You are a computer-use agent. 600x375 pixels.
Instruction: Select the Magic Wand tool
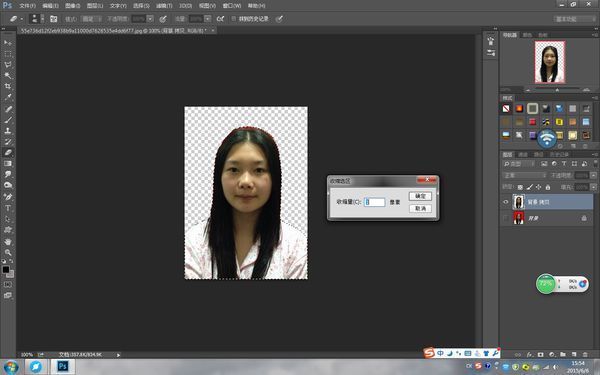point(8,75)
